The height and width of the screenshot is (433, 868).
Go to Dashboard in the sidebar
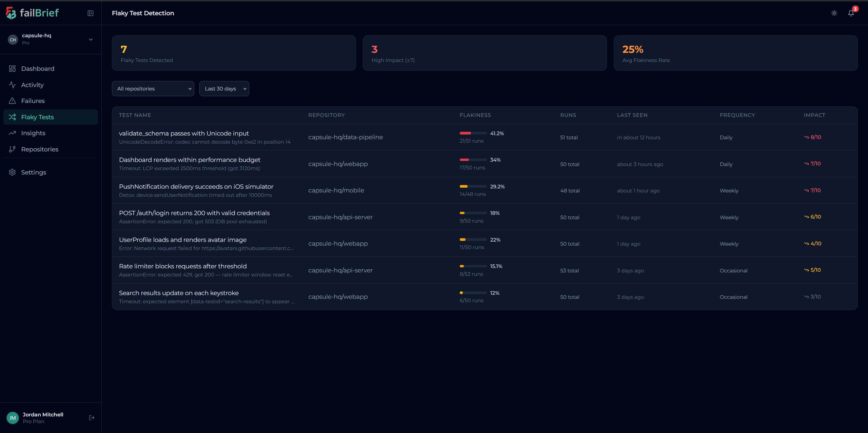tap(51, 69)
